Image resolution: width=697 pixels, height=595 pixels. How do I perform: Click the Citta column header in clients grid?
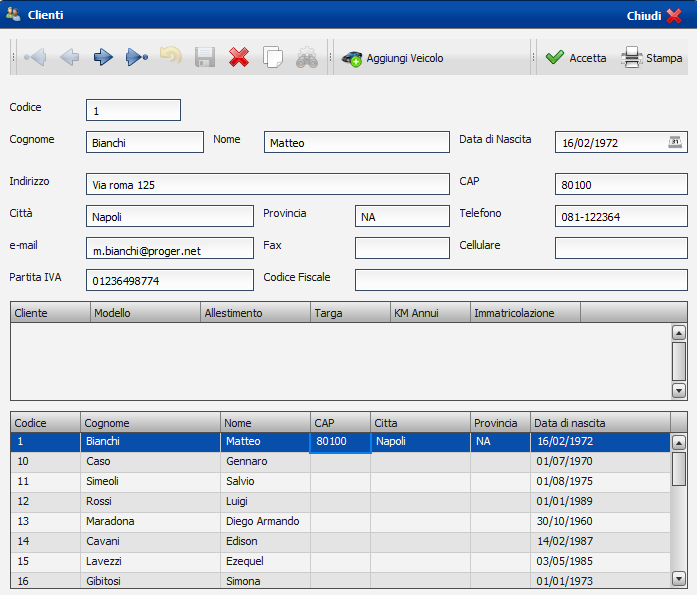pyautogui.click(x=421, y=423)
